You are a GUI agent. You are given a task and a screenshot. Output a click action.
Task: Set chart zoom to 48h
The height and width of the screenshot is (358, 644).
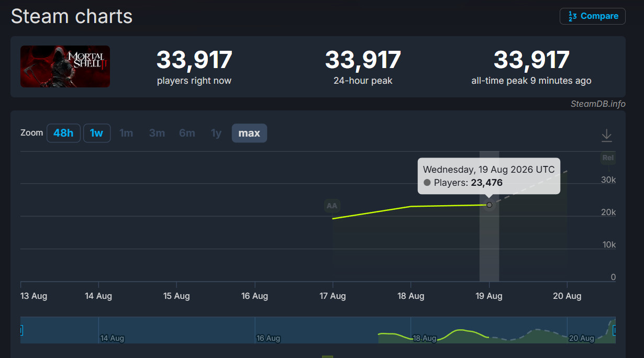pos(63,133)
